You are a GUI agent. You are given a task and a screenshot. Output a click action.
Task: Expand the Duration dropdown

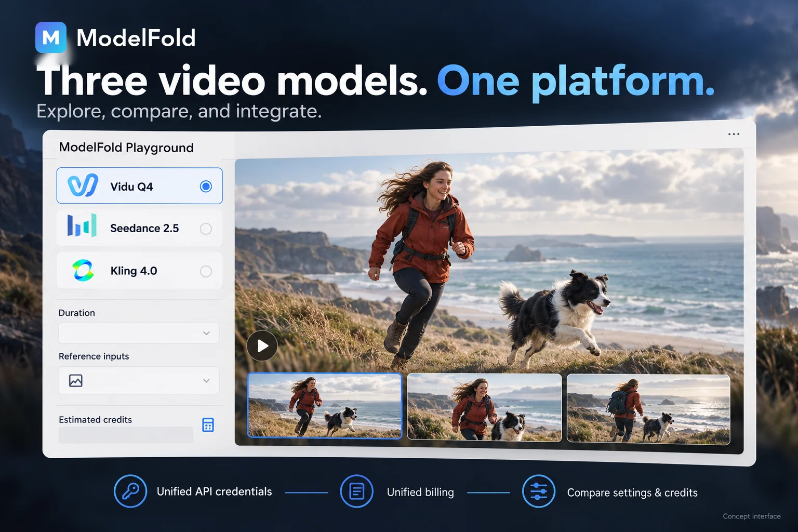(139, 333)
